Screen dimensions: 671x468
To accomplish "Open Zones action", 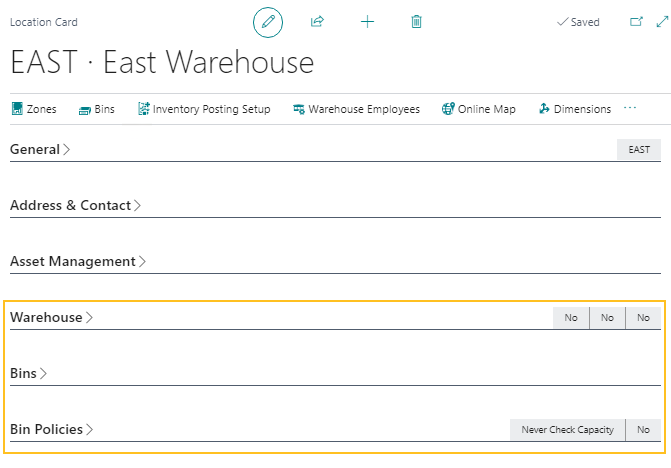I will click(34, 109).
